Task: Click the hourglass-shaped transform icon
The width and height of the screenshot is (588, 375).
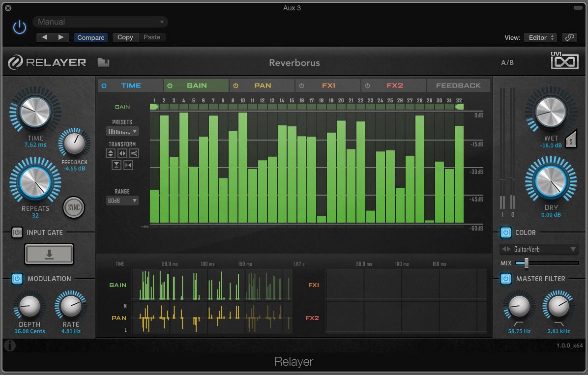Action: [116, 166]
